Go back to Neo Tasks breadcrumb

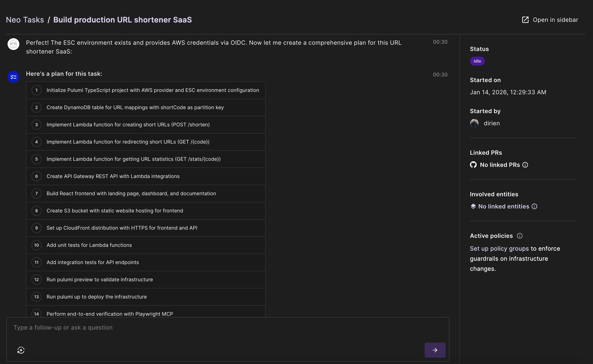(x=25, y=20)
